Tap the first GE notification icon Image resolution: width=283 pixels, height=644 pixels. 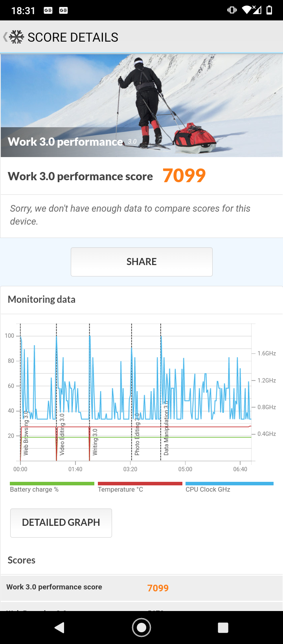(x=48, y=11)
